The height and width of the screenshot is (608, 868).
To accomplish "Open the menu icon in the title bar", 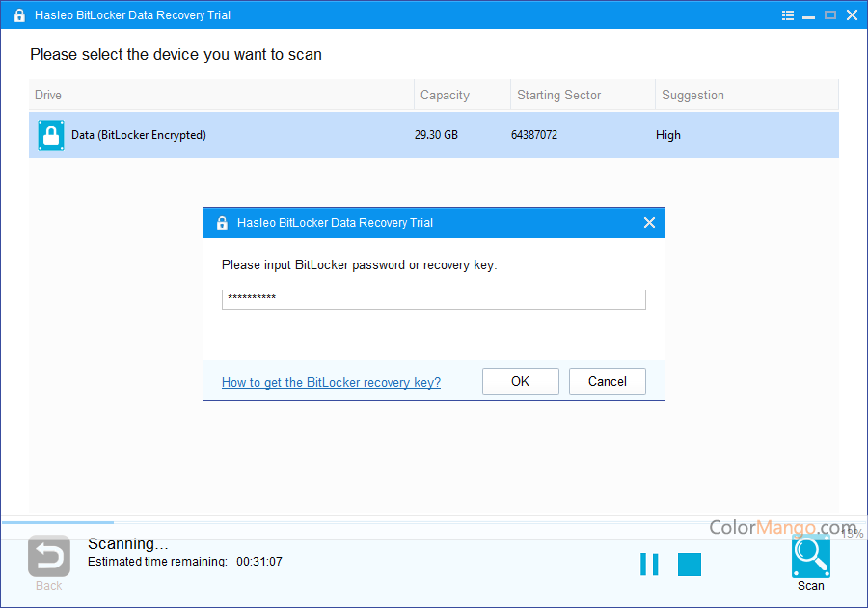I will click(x=788, y=15).
